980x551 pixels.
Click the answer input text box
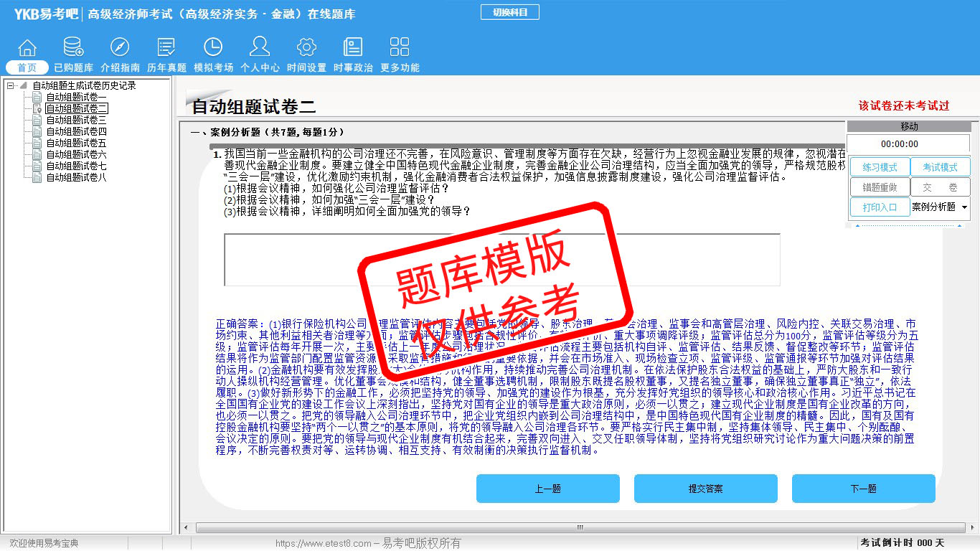501,260
